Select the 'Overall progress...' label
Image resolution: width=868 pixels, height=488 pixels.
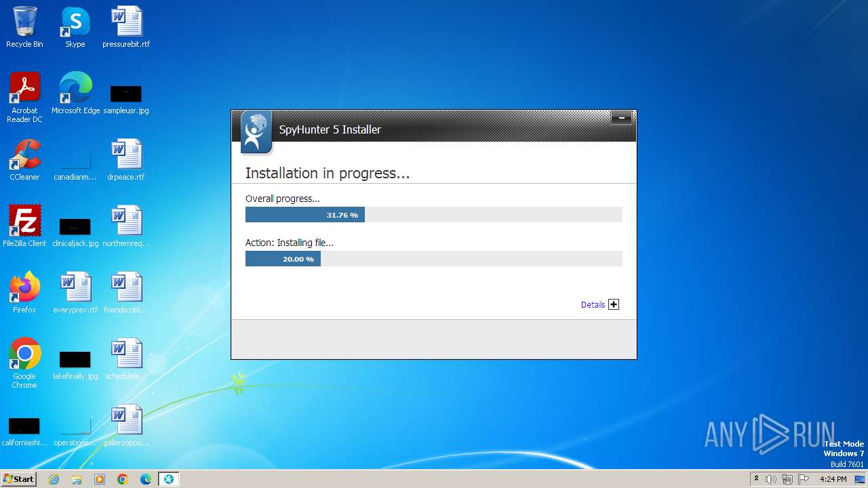(x=283, y=199)
